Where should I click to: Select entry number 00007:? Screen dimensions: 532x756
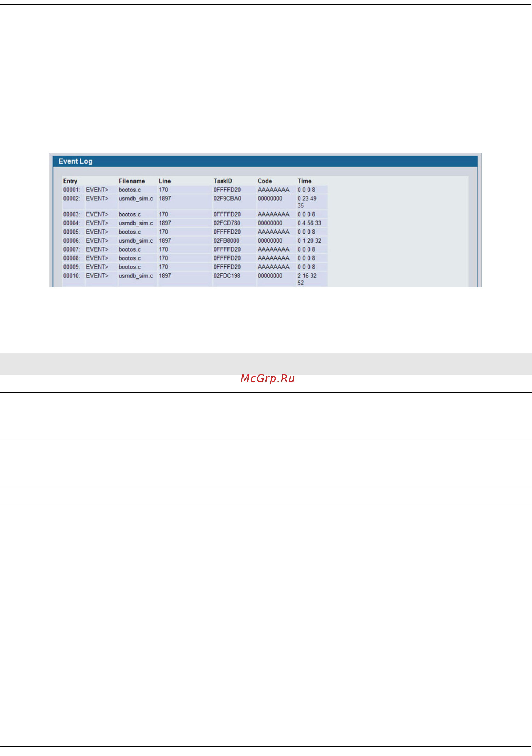pos(72,250)
